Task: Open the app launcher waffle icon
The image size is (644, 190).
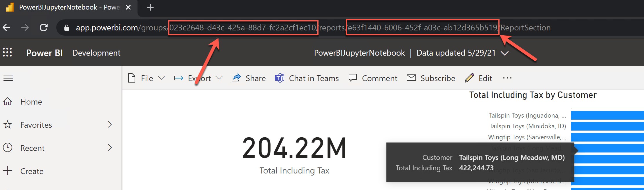Action: tap(7, 52)
